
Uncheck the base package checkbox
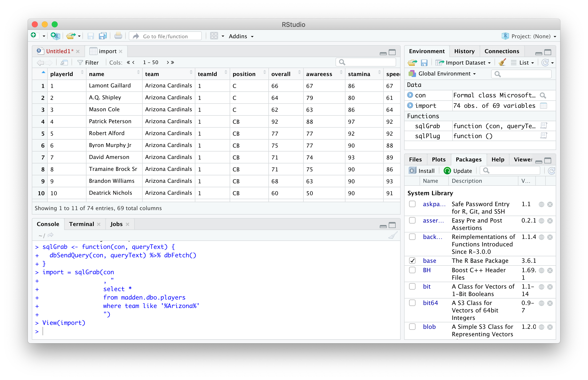click(x=412, y=261)
